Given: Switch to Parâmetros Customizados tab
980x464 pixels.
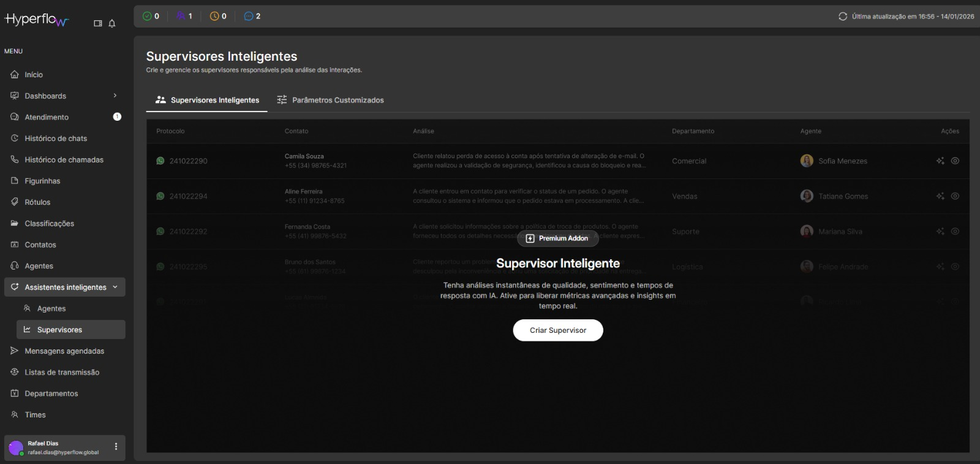Looking at the screenshot, I should (x=331, y=100).
